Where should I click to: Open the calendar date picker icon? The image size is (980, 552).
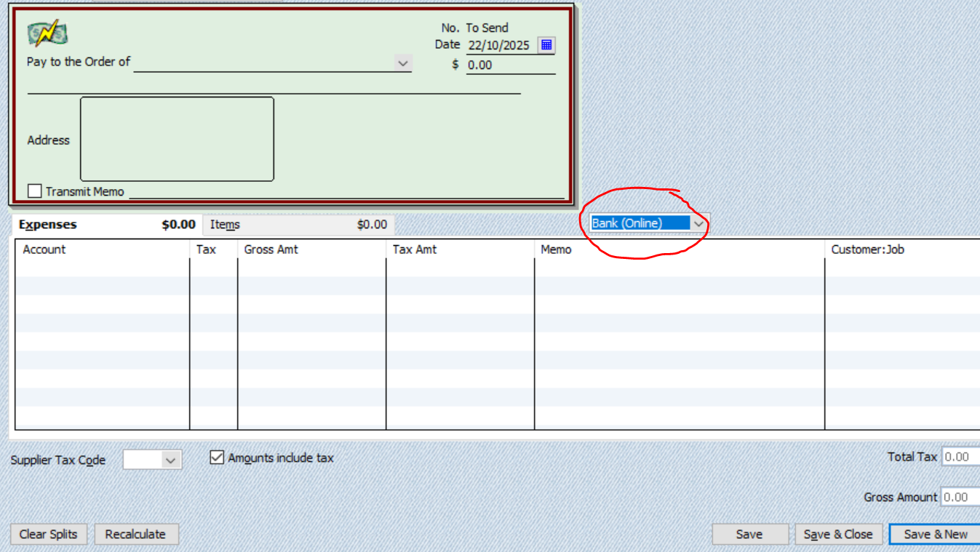click(x=546, y=45)
